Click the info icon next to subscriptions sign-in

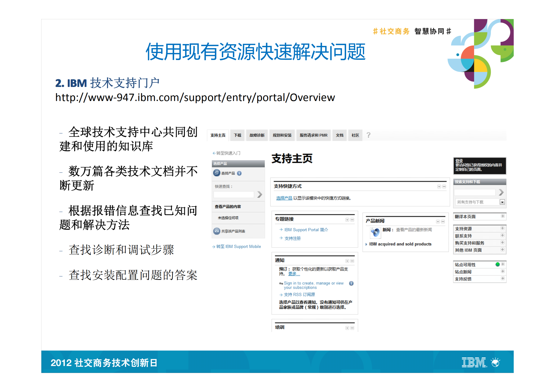(x=351, y=283)
